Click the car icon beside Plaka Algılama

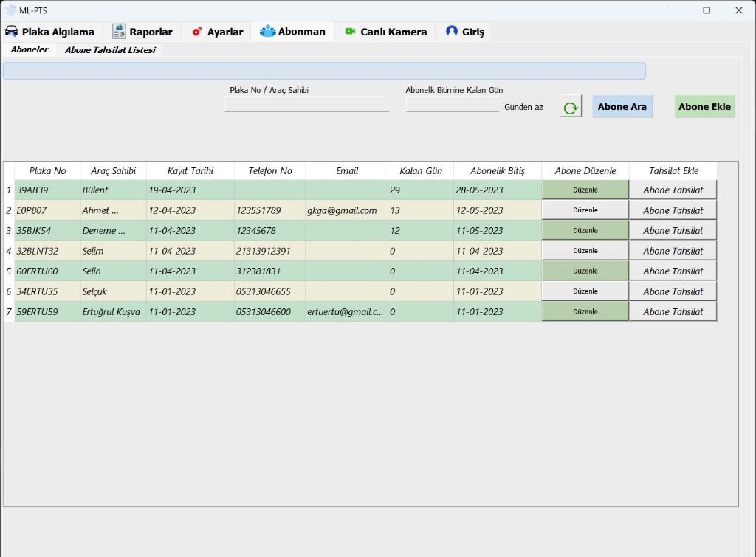pos(12,32)
